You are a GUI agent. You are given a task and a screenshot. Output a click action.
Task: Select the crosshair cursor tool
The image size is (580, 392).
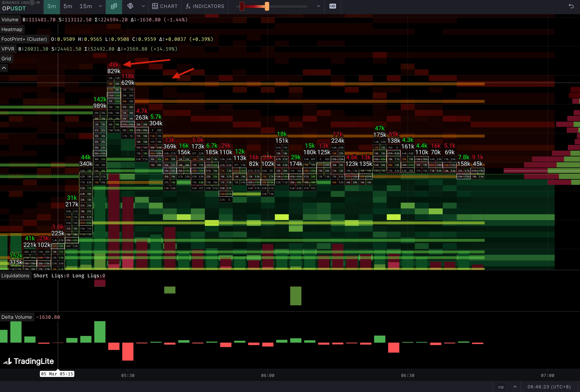pyautogui.click(x=130, y=6)
